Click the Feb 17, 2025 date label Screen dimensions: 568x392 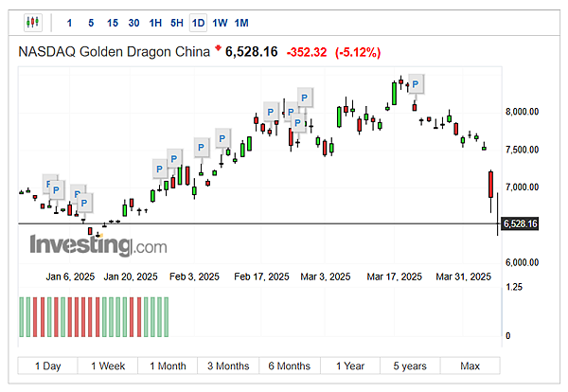click(261, 276)
